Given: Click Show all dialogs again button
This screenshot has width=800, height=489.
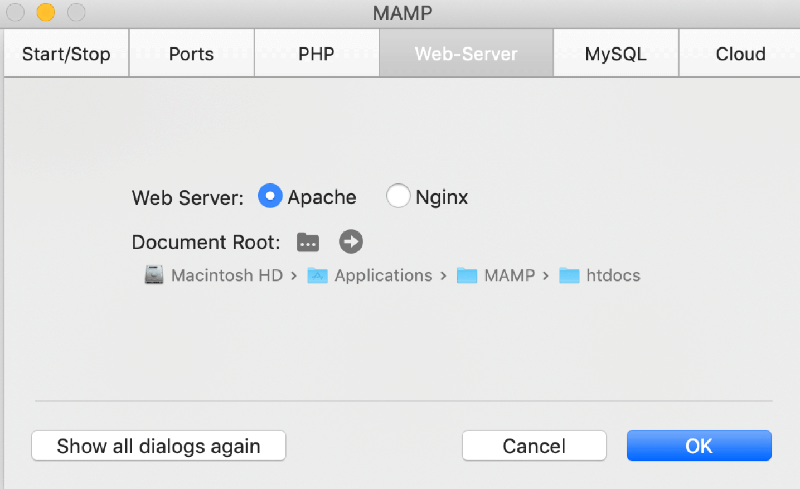Looking at the screenshot, I should [159, 446].
